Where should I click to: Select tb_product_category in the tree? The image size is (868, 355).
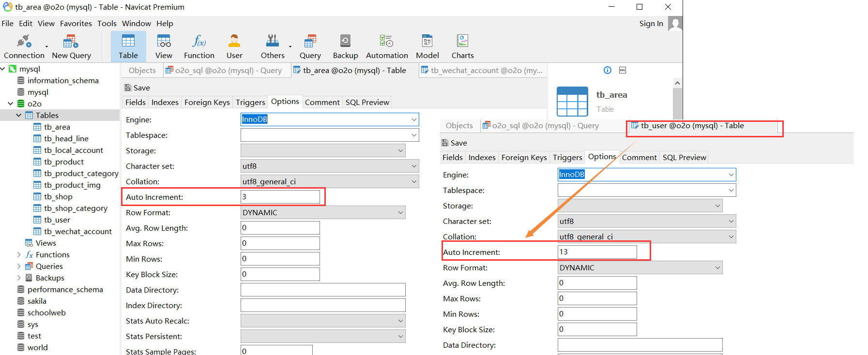pos(81,173)
